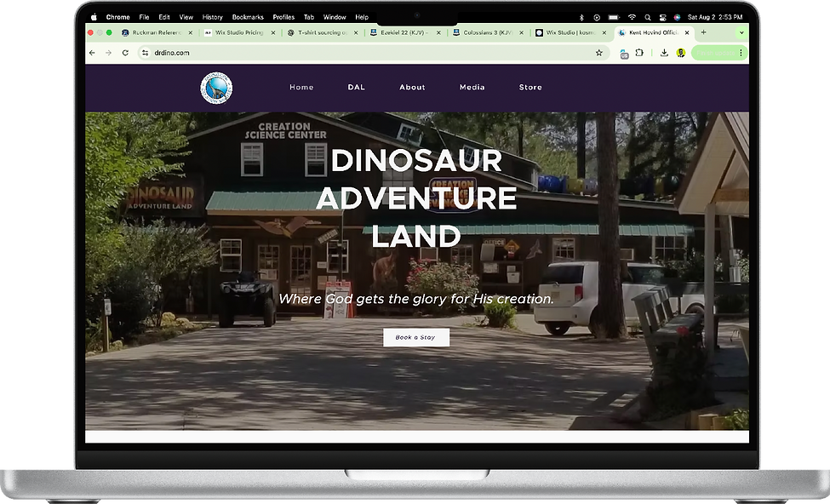This screenshot has height=504, width=830.
Task: Click the Book a Stay button
Action: point(416,337)
